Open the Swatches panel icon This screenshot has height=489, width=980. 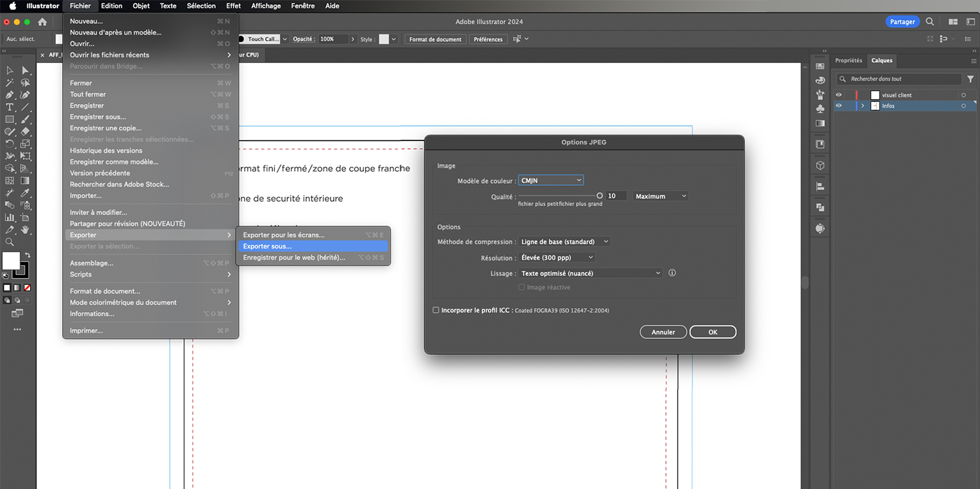820,66
